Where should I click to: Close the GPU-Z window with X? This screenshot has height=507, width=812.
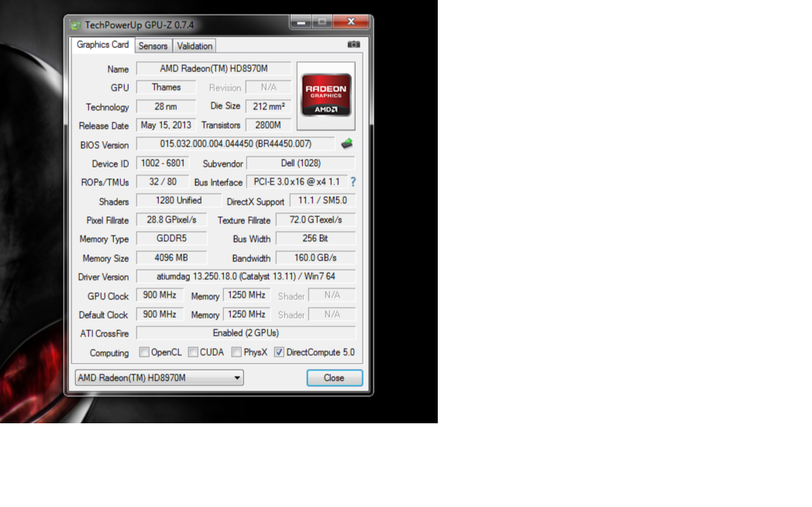350,22
